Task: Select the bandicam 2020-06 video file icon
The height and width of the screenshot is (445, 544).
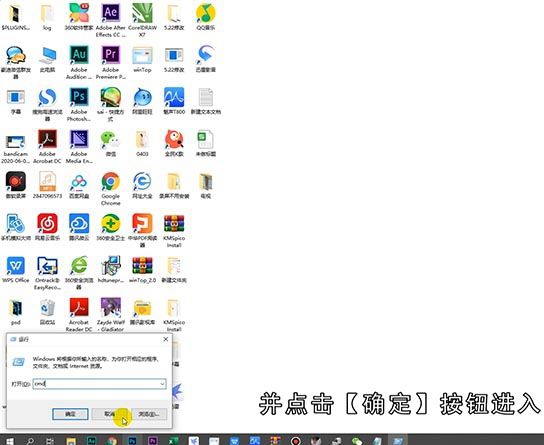Action: pyautogui.click(x=16, y=148)
